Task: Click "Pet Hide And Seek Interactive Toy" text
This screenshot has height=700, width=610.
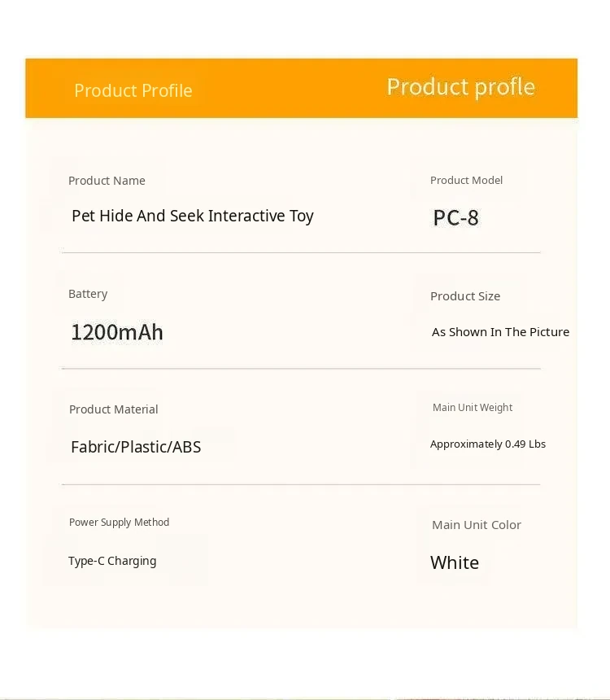Action: coord(193,216)
